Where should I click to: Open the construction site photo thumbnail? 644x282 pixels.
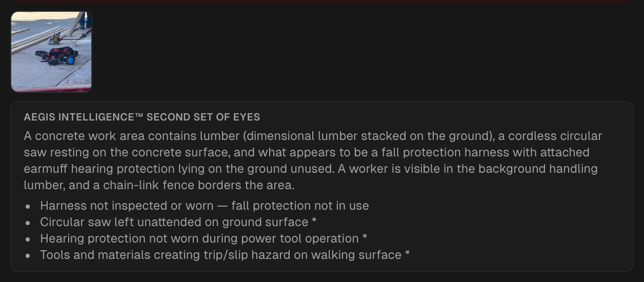51,52
